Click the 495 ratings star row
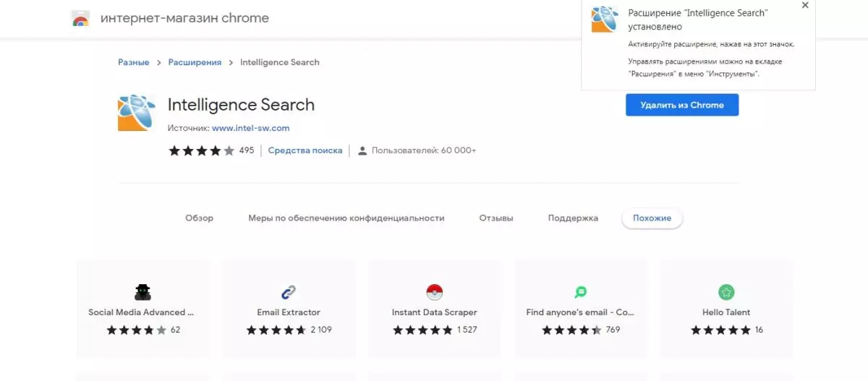This screenshot has height=381, width=868. click(x=202, y=150)
